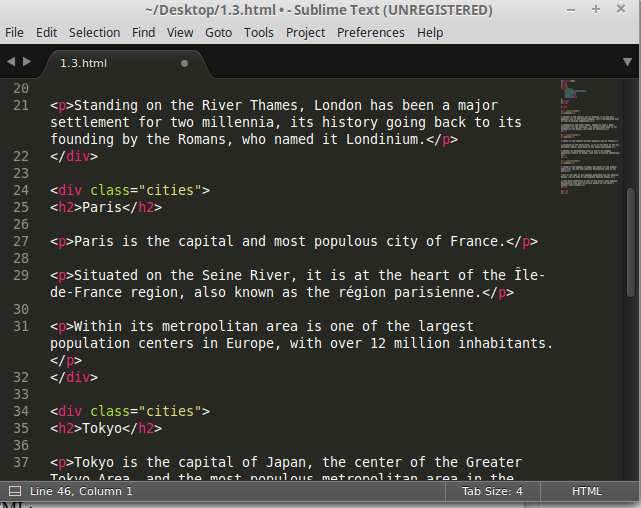This screenshot has height=508, width=641.
Task: Open the Goto menu
Action: point(218,33)
